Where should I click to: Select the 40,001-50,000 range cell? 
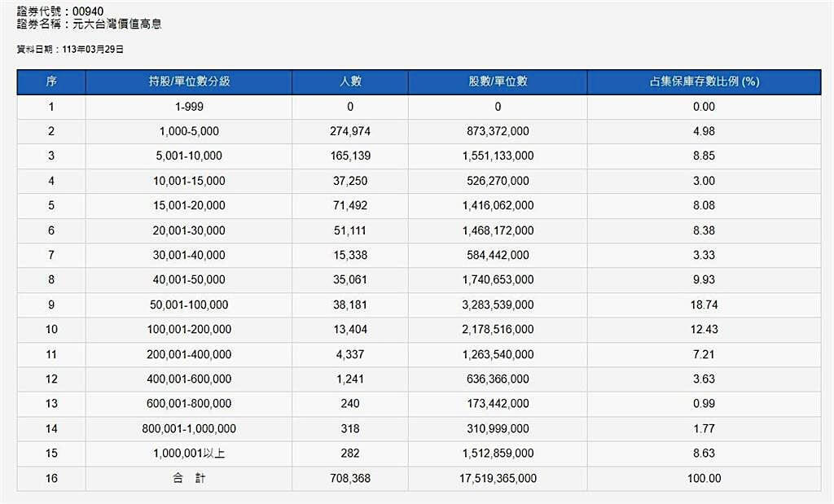click(x=189, y=280)
